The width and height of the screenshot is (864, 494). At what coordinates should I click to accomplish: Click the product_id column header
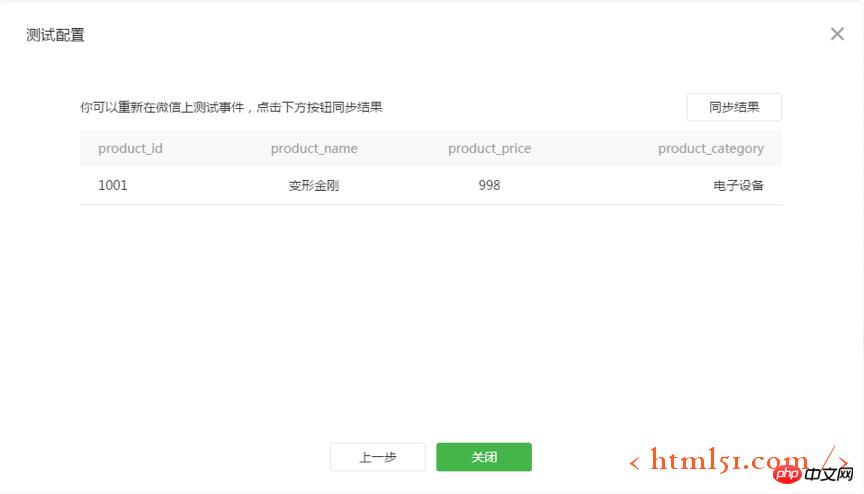[130, 148]
